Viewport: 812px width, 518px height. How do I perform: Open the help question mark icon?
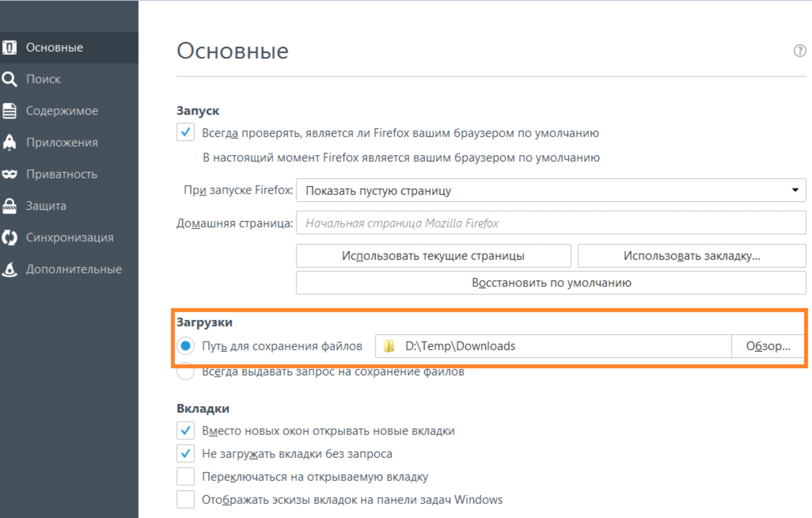(799, 51)
